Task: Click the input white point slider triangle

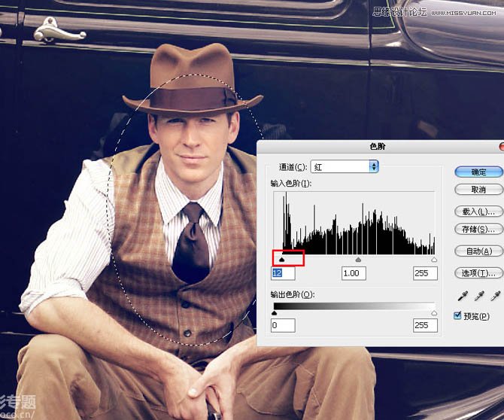Action: pyautogui.click(x=434, y=260)
